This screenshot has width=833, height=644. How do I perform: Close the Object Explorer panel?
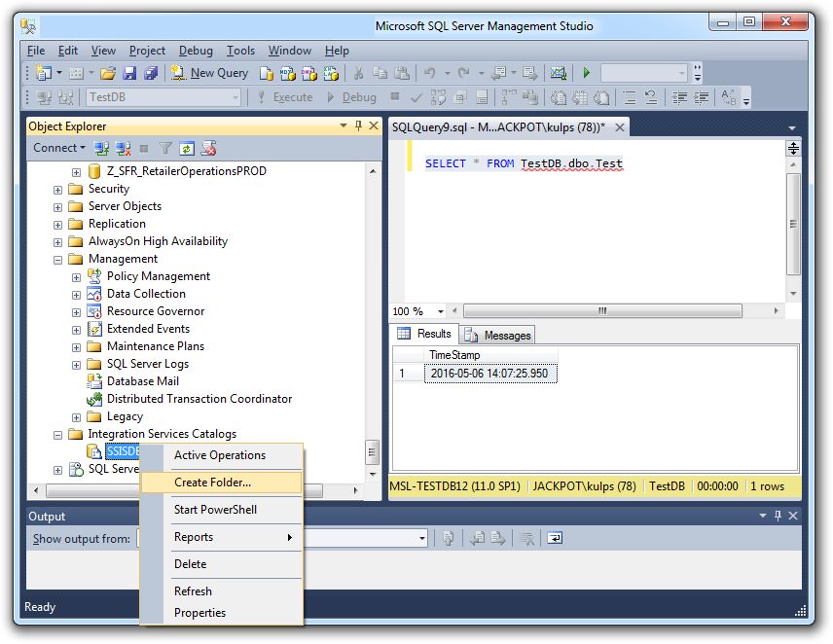[x=374, y=125]
